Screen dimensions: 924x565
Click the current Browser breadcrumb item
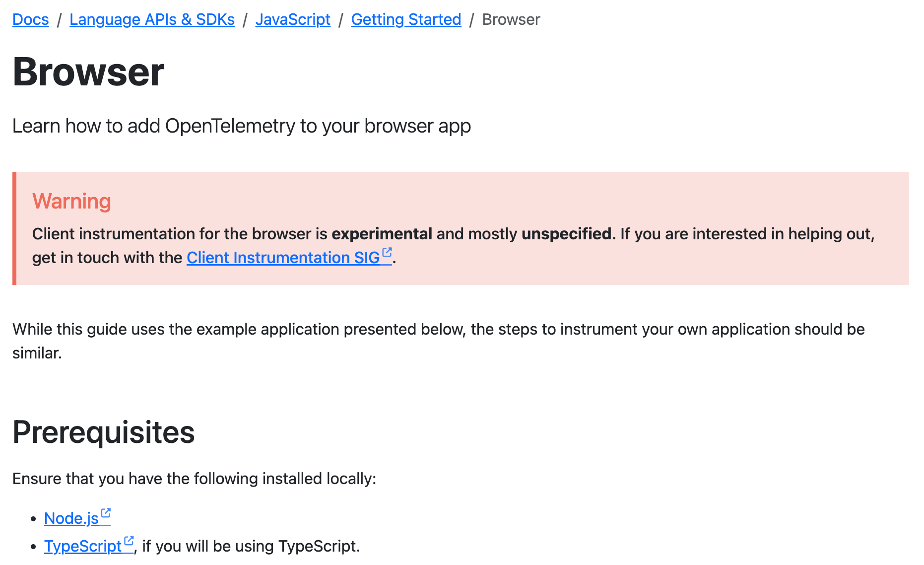tap(511, 19)
